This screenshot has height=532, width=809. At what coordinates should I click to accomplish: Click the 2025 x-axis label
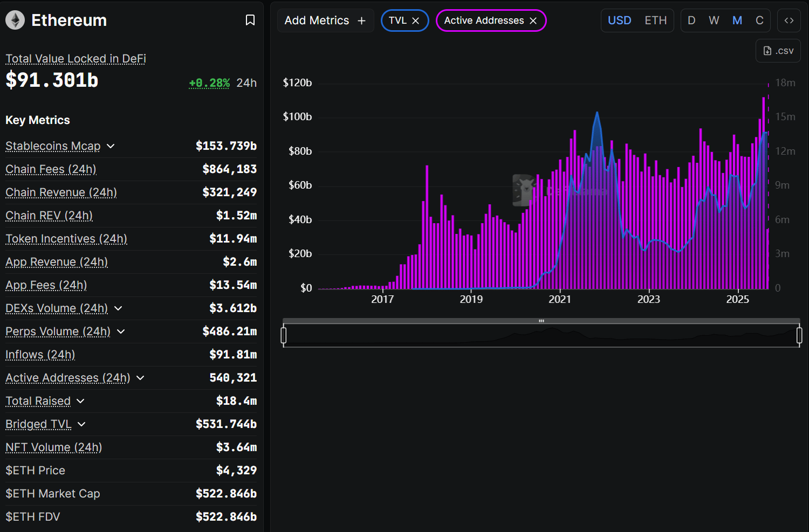(x=737, y=299)
